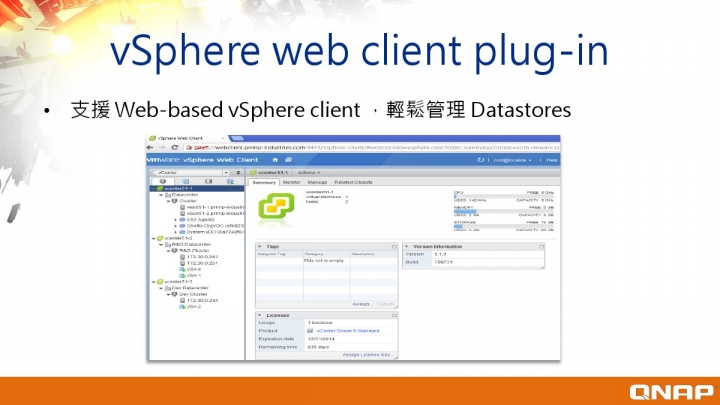The height and width of the screenshot is (405, 720).
Task: Select vcenter51-1 in the inventory tree
Action: pos(178,188)
